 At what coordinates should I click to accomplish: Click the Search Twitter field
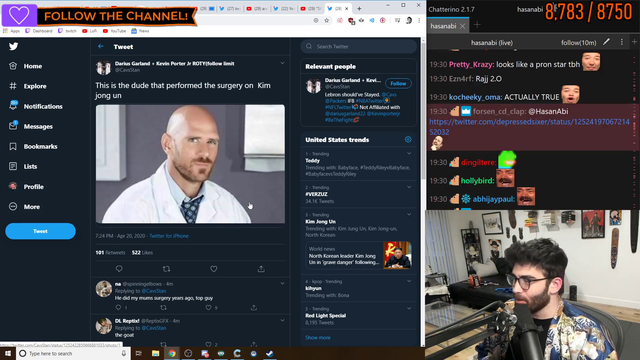point(358,47)
